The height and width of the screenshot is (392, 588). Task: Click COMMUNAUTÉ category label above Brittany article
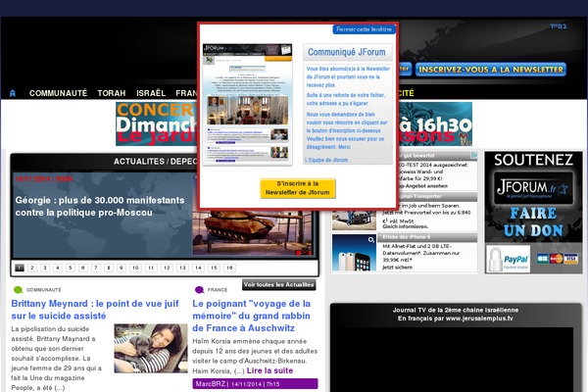(44, 290)
